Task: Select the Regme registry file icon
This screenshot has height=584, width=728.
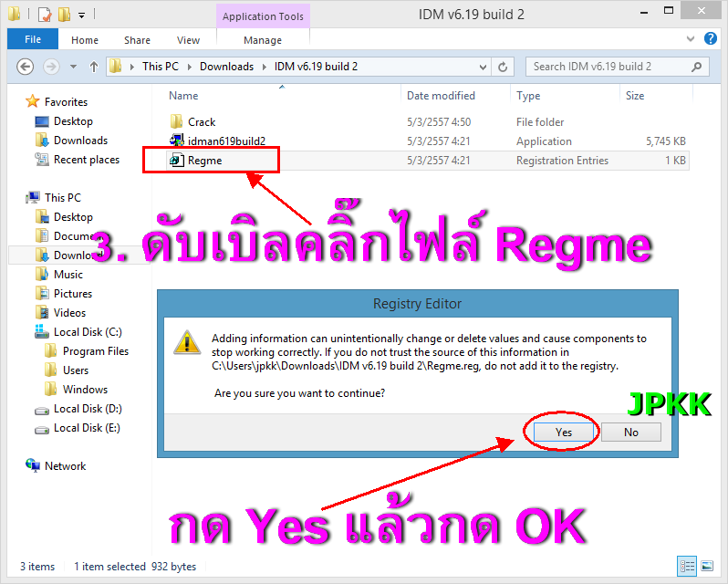Action: pyautogui.click(x=176, y=161)
